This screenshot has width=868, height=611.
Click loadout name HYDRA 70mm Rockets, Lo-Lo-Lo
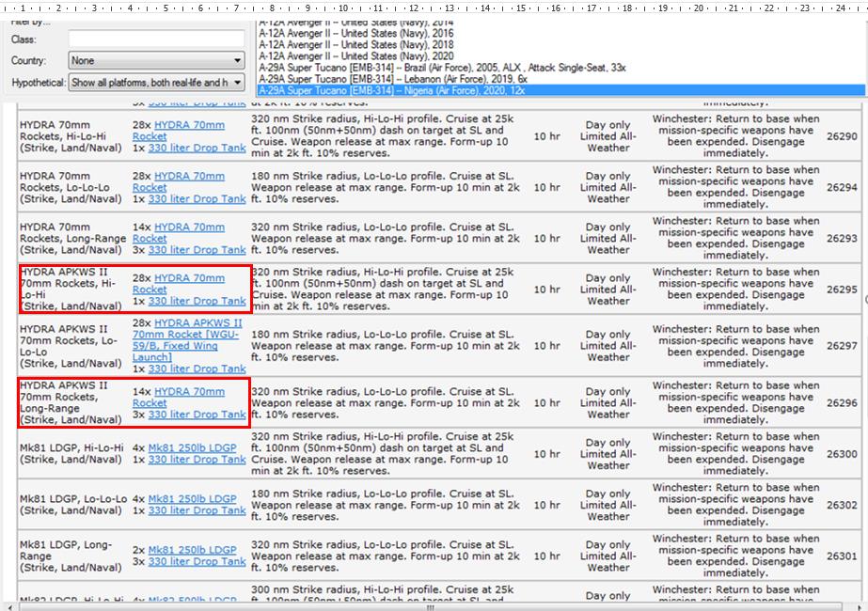coord(71,187)
